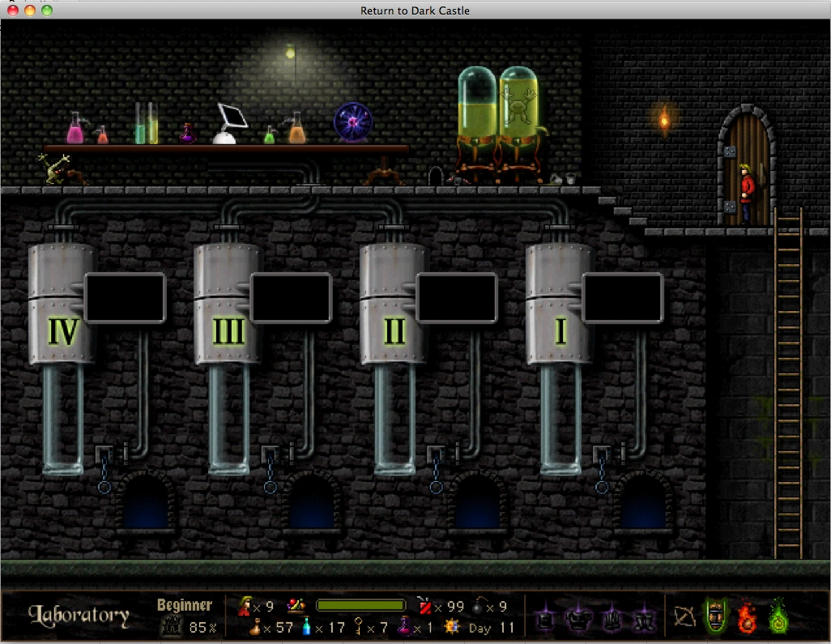This screenshot has height=644, width=831.
Task: Toggle the helmet armor slot
Action: click(x=544, y=619)
